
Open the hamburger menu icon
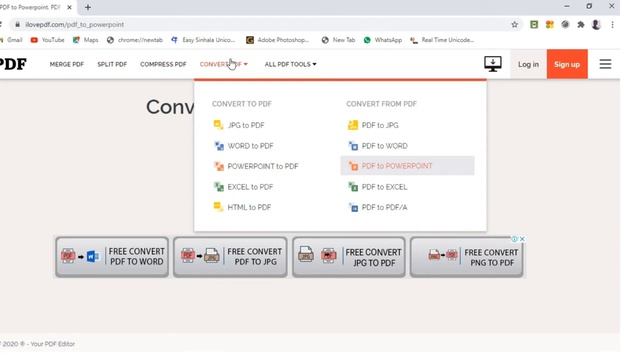605,64
